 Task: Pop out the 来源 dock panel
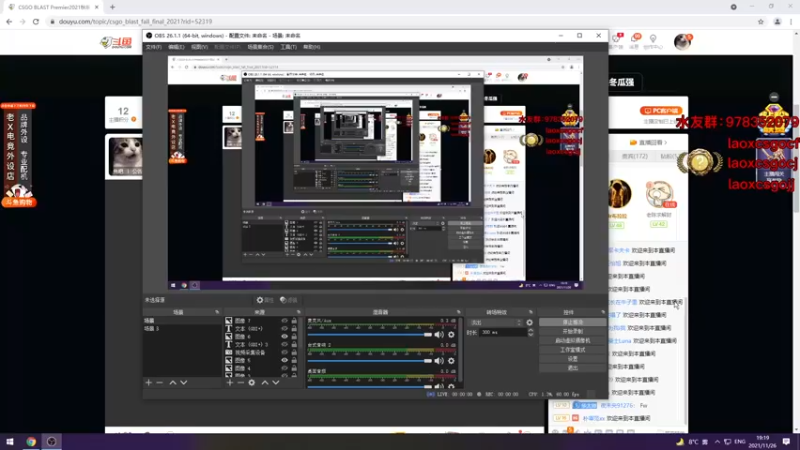coord(299,312)
